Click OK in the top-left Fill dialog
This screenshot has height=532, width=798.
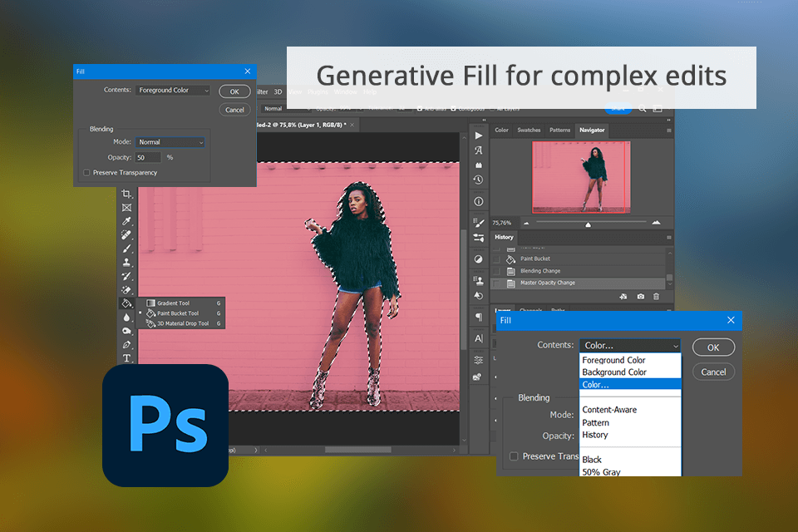234,91
